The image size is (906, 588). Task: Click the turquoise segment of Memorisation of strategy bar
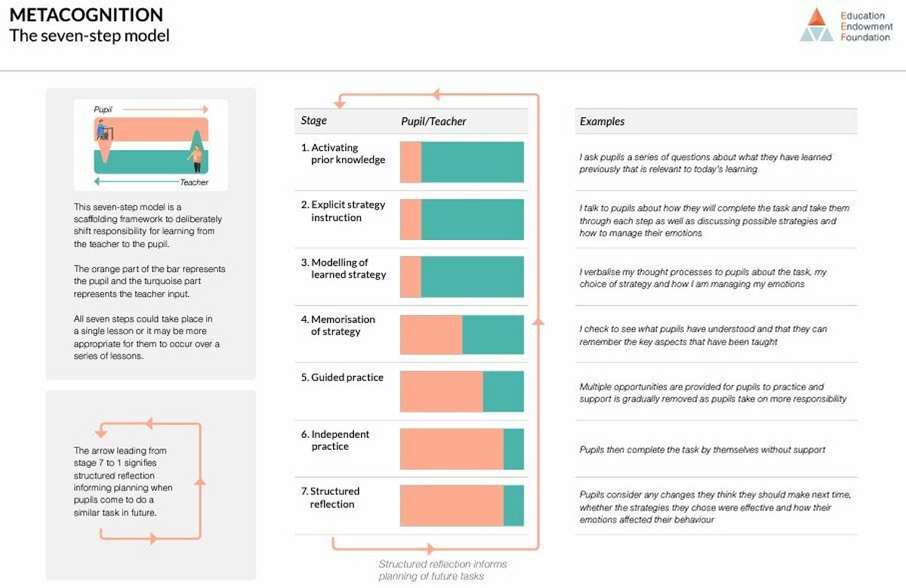point(492,334)
